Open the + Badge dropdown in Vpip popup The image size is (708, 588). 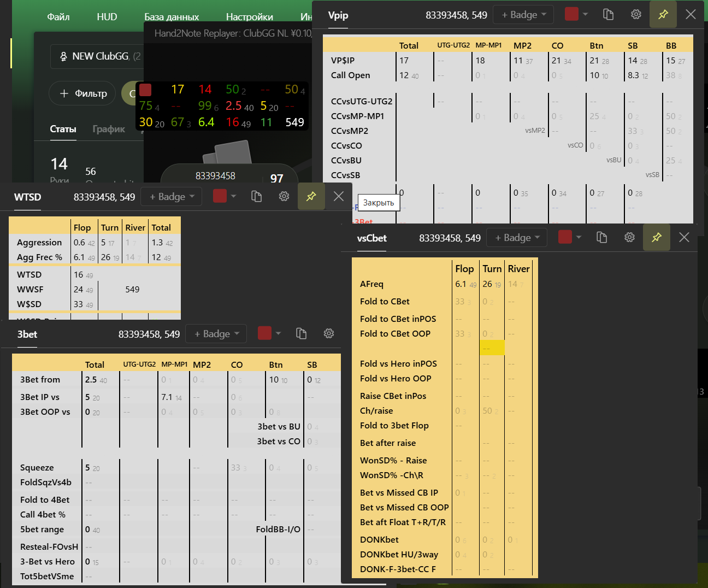pyautogui.click(x=523, y=15)
